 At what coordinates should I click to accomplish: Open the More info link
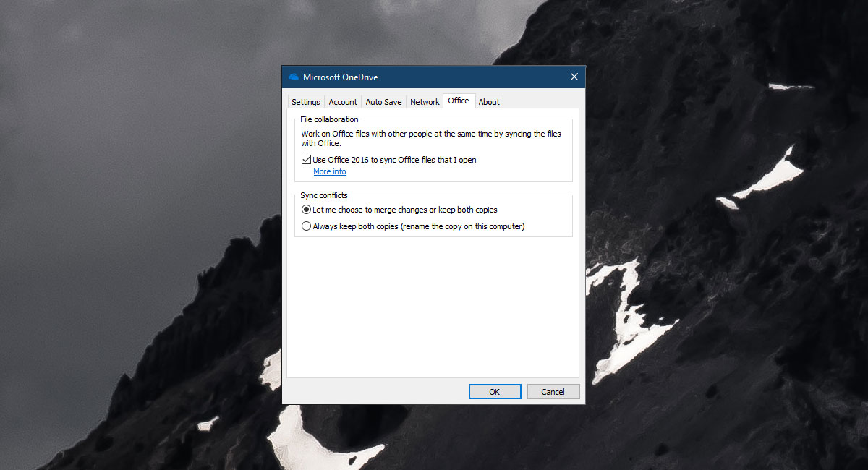pyautogui.click(x=330, y=171)
